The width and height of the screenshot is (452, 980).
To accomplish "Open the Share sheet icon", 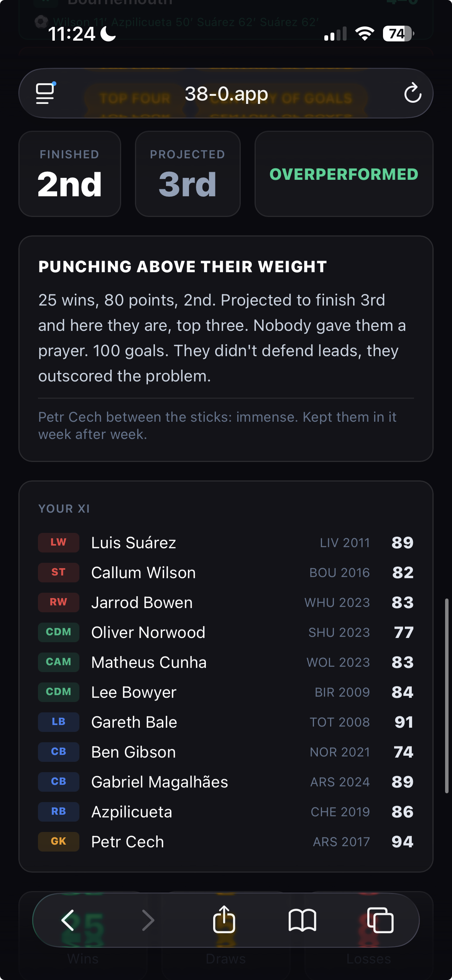I will [224, 919].
